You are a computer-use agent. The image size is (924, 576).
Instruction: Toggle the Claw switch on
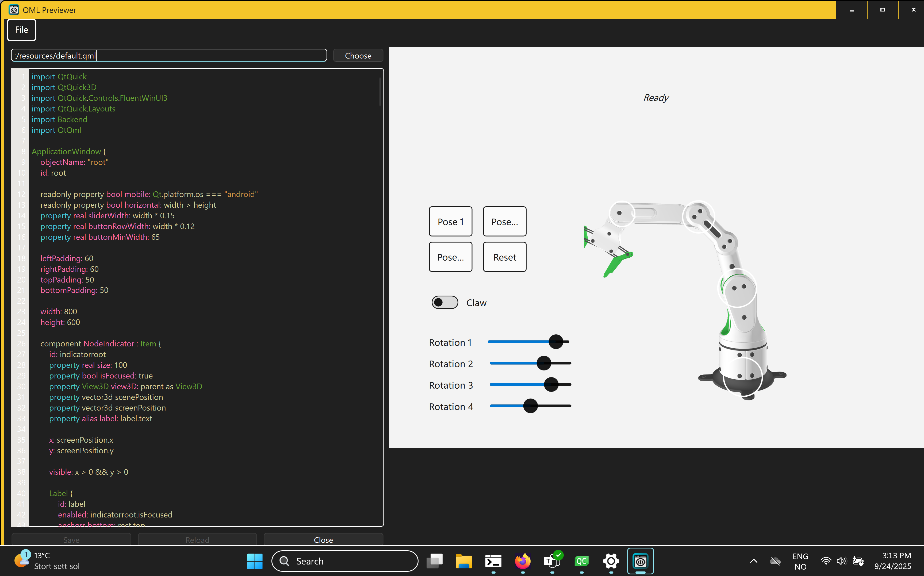(444, 303)
